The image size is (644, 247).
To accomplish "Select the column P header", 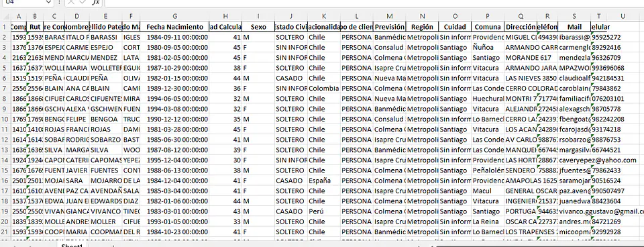I will pyautogui.click(x=488, y=16).
